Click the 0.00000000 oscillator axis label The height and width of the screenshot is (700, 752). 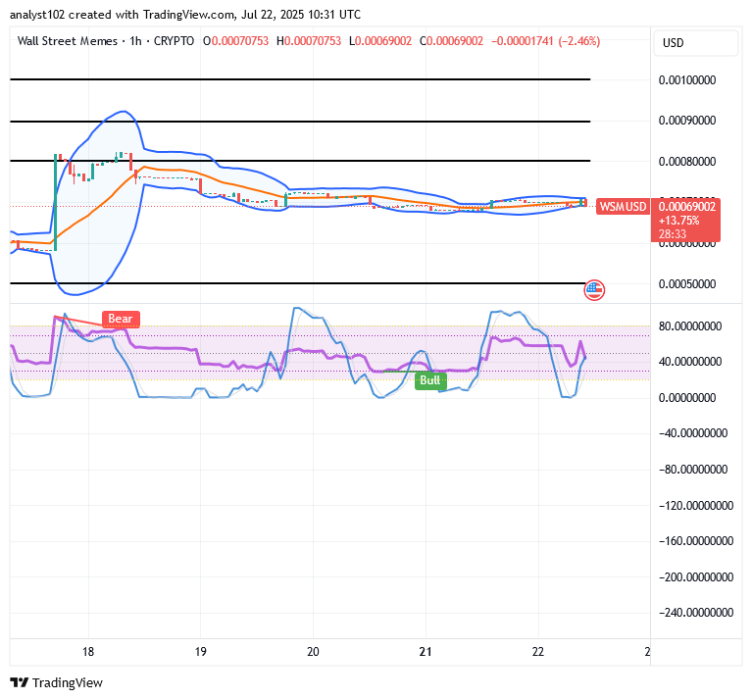click(x=687, y=397)
